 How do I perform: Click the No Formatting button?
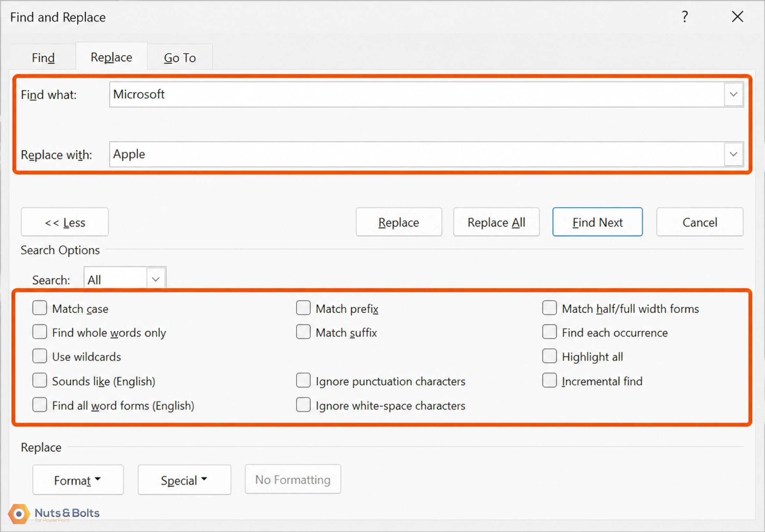click(293, 479)
